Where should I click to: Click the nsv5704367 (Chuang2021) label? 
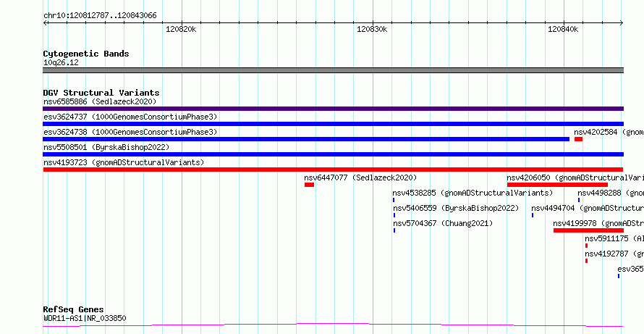[443, 223]
